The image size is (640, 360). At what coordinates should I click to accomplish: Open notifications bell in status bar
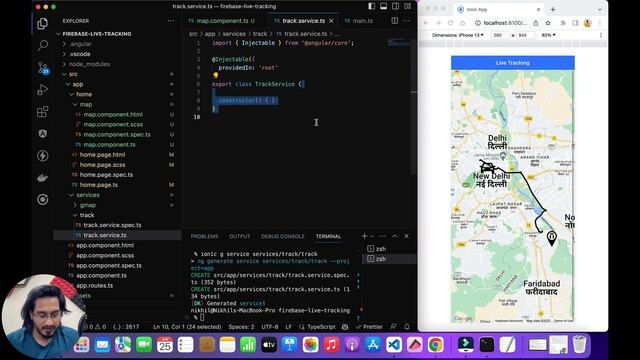point(407,327)
